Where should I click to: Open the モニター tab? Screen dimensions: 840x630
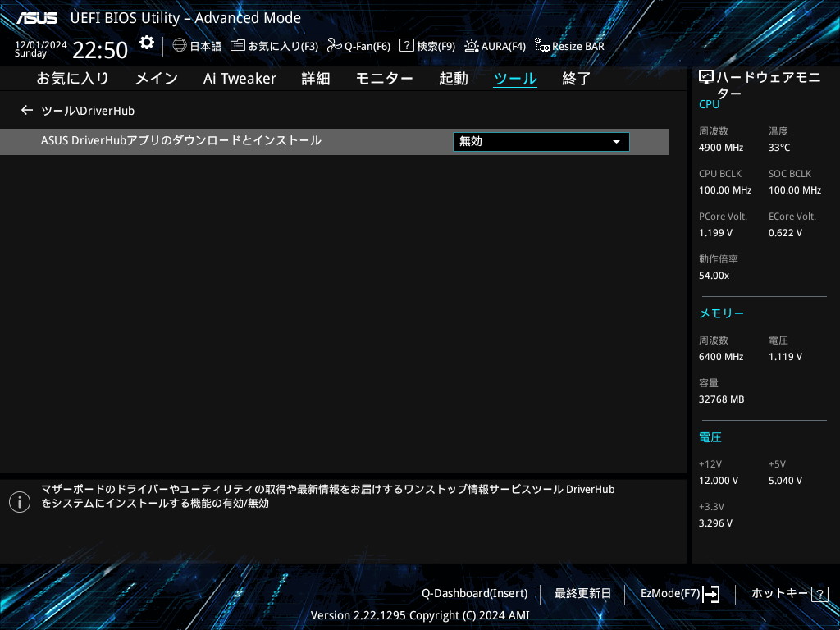click(x=384, y=79)
